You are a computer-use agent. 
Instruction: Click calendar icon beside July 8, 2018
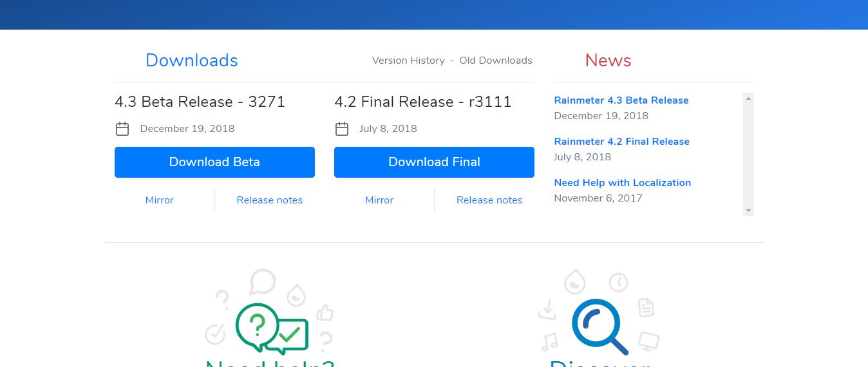tap(342, 129)
